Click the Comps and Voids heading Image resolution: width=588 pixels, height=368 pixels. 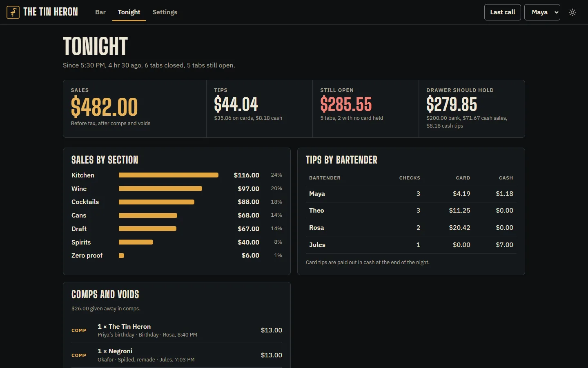pyautogui.click(x=105, y=294)
